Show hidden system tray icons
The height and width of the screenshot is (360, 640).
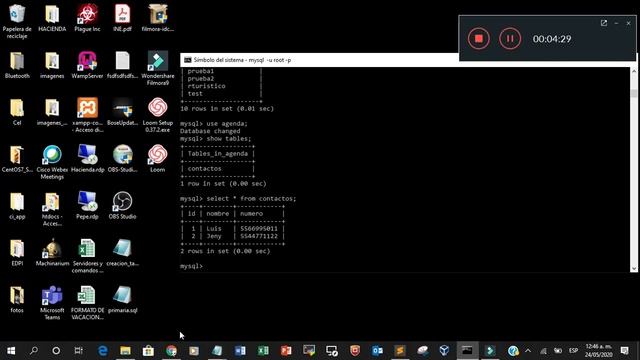point(528,351)
